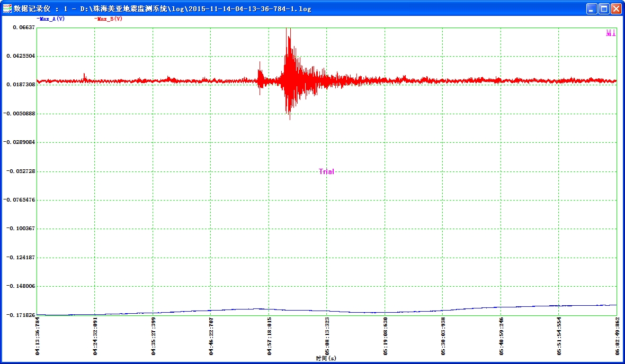Click the 04:57:18:015 time axis label
Image resolution: width=625 pixels, height=364 pixels.
tap(269, 336)
